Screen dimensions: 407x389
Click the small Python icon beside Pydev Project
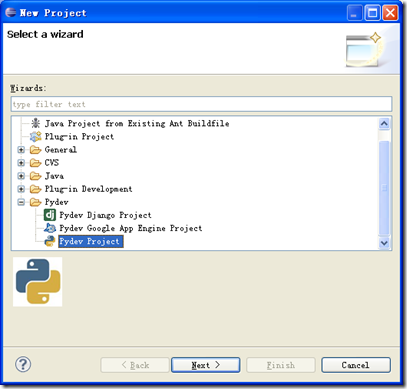click(x=50, y=241)
